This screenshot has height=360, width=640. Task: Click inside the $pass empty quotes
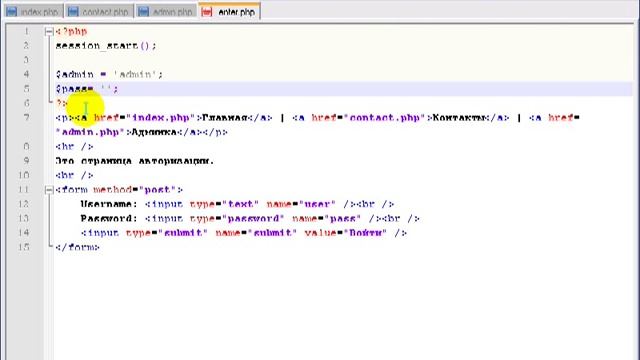coord(107,89)
